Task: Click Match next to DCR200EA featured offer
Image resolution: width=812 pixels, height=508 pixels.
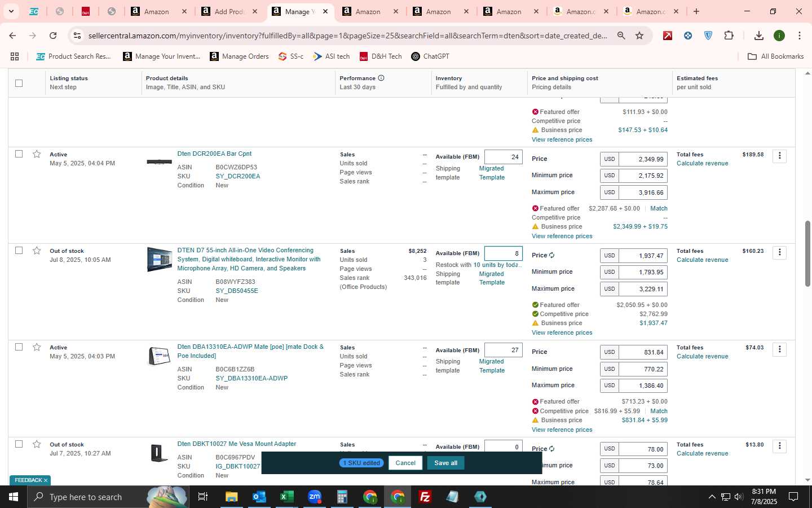Action: click(659, 208)
